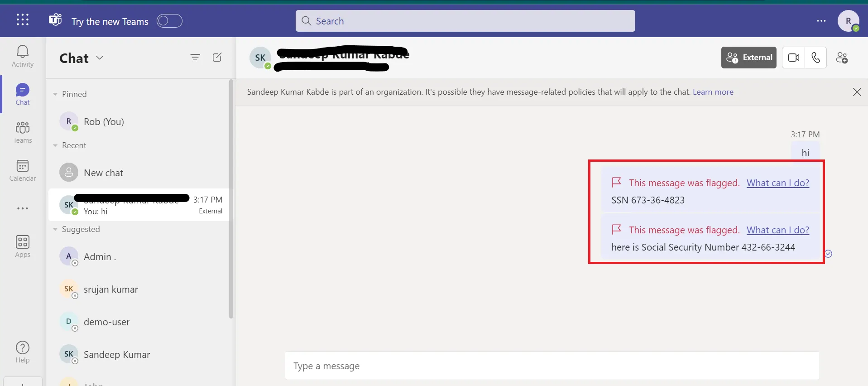Open the app launcher waffle icon
This screenshot has height=386, width=868.
tap(23, 20)
